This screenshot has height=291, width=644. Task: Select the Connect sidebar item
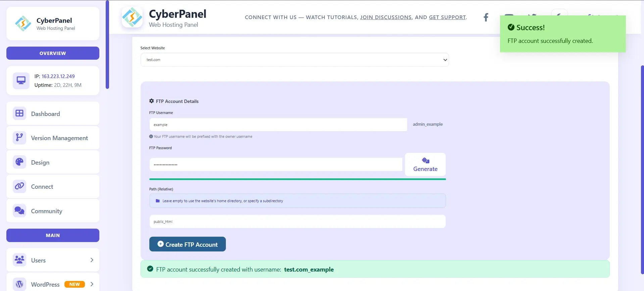pyautogui.click(x=53, y=186)
